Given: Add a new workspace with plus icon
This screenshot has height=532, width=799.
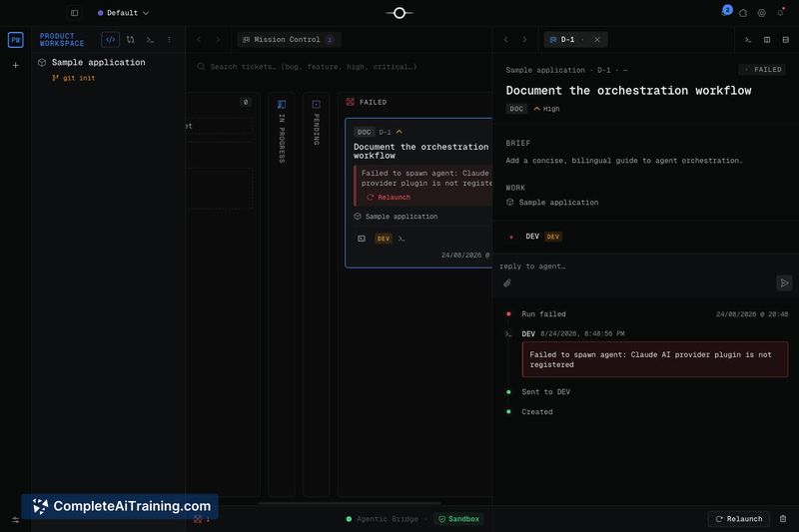Looking at the screenshot, I should 15,65.
